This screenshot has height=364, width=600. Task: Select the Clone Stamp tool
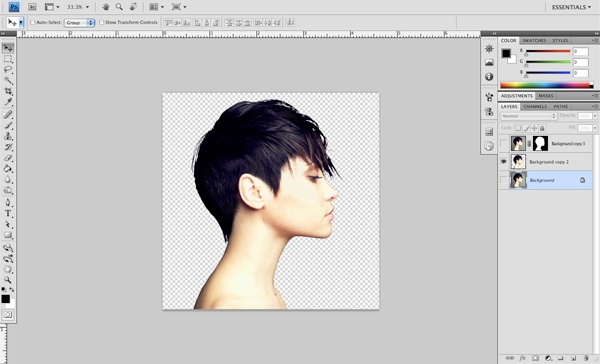pos(8,136)
